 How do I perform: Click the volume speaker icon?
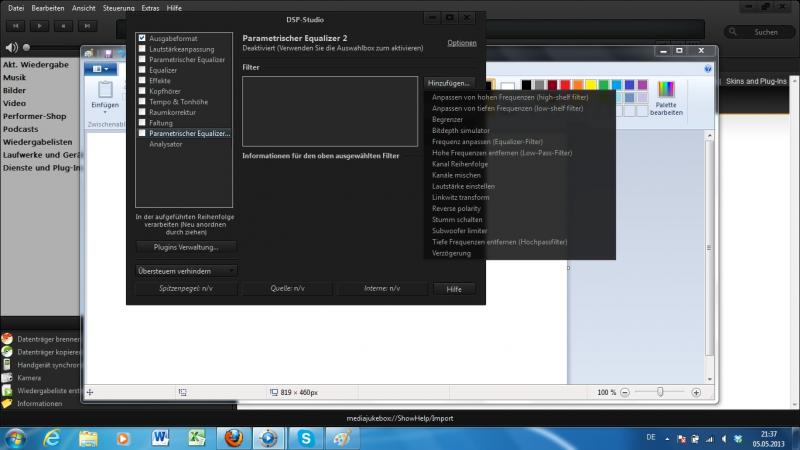point(11,47)
